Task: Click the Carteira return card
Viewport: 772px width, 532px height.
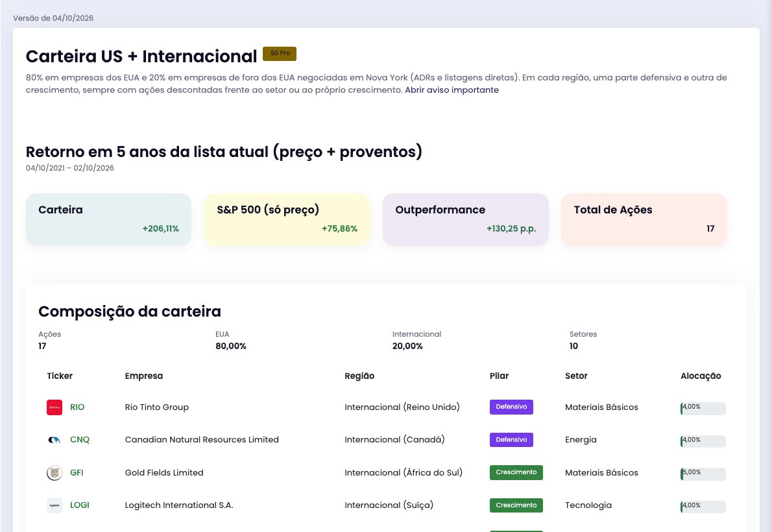Action: coord(108,220)
